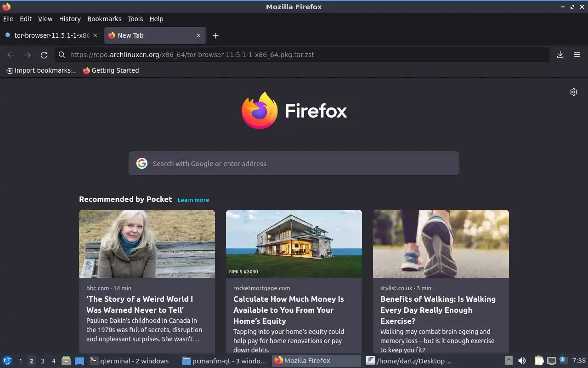This screenshot has width=588, height=368.
Task: Focus the URL address bar
Action: point(302,55)
